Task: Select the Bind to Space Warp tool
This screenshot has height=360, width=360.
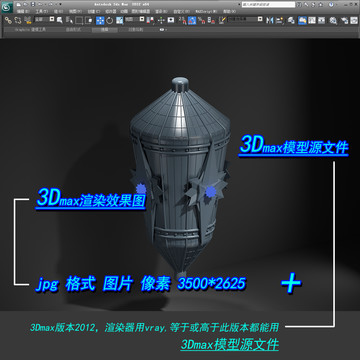Action: pos(28,20)
